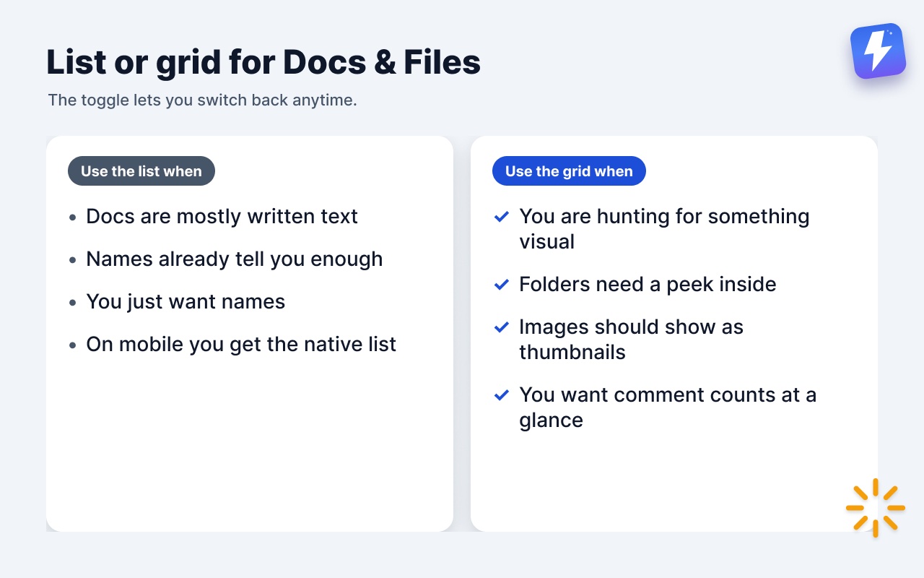The width and height of the screenshot is (924, 578).
Task: Click subtitle 'The toggle lets you switch back anytime.'
Action: pyautogui.click(x=203, y=100)
